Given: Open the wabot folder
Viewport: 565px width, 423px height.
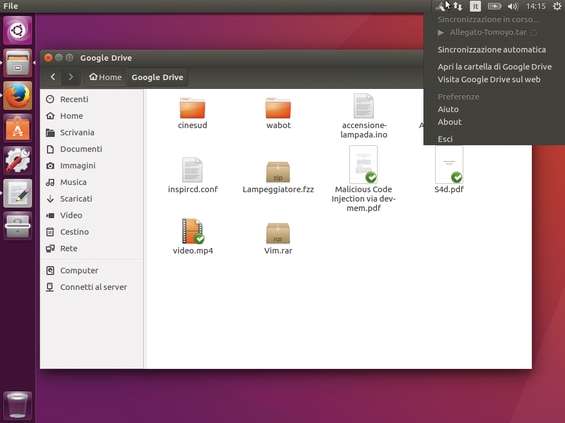Looking at the screenshot, I should point(278,113).
